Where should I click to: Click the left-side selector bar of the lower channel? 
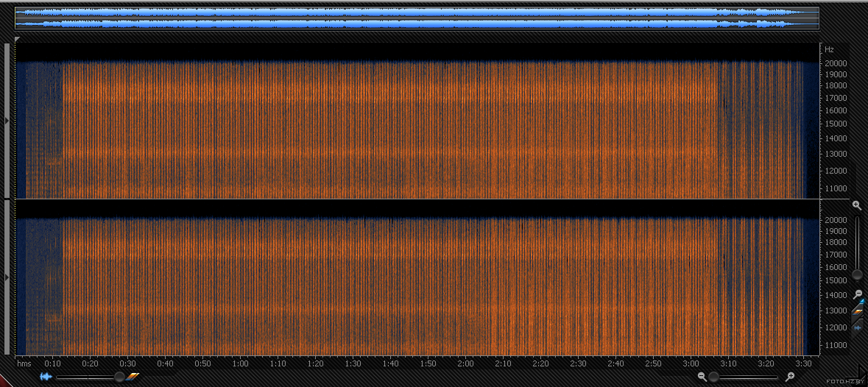[x=7, y=277]
